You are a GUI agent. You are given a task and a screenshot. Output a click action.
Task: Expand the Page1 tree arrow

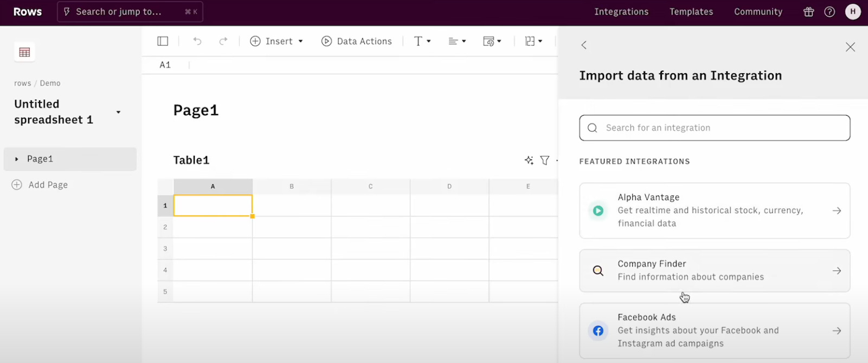[17, 159]
